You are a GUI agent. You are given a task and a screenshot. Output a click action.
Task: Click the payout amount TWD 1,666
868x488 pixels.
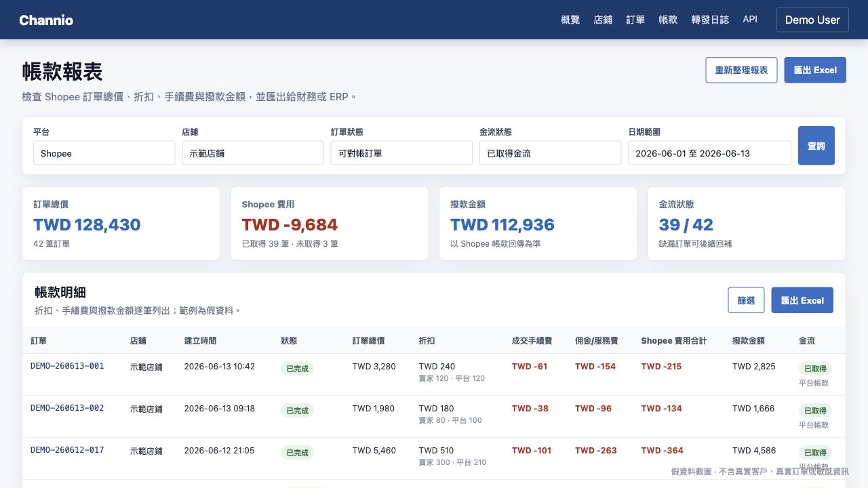coord(753,409)
